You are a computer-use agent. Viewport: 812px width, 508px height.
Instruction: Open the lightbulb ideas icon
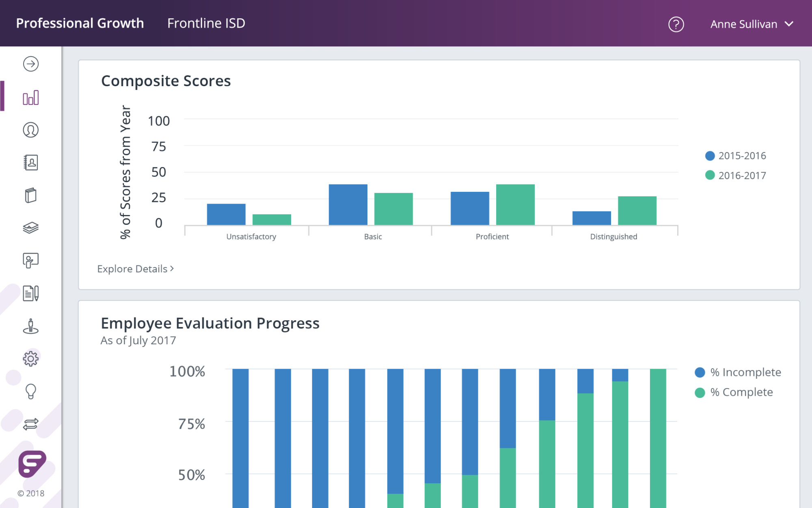click(x=31, y=391)
